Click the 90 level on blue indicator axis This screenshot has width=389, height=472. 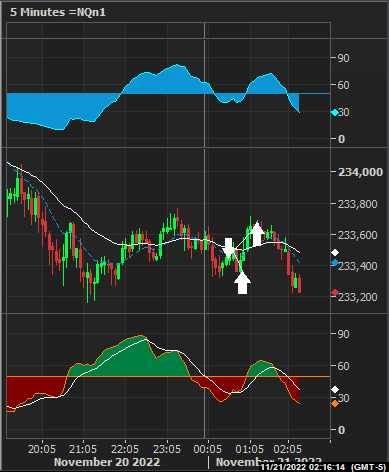coord(344,58)
